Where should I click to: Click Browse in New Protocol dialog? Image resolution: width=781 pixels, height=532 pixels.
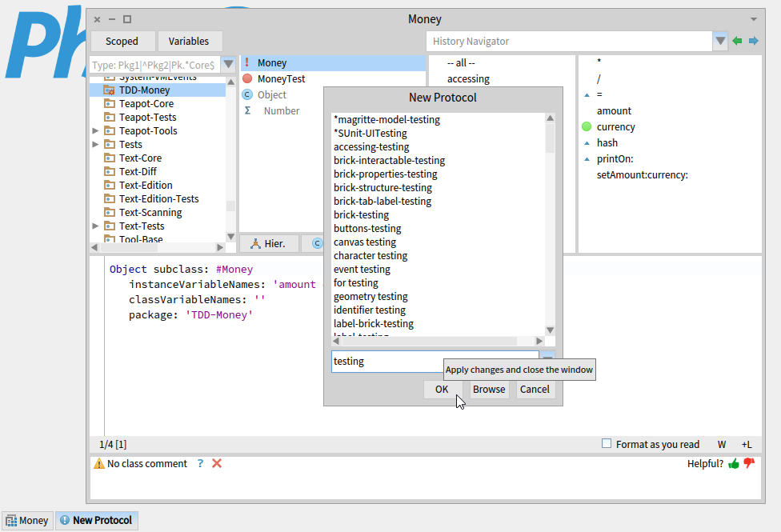489,389
